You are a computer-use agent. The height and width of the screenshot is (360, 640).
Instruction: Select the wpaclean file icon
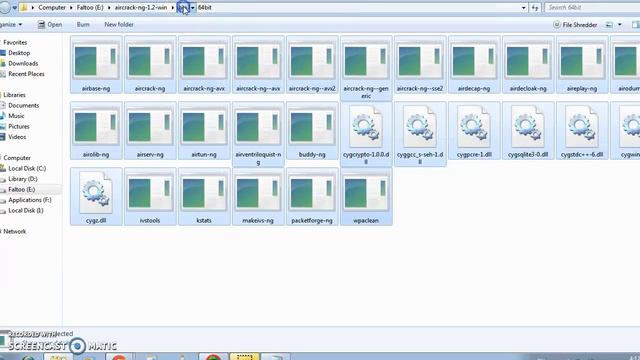click(x=366, y=193)
